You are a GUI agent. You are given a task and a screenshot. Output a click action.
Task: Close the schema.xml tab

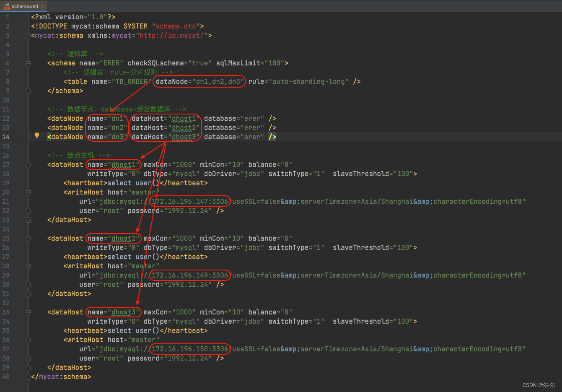click(42, 6)
